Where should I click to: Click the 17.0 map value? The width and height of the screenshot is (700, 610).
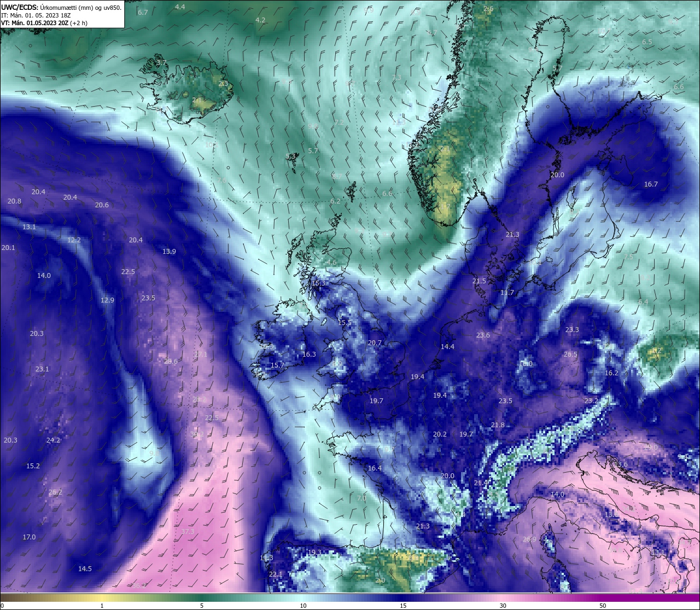[29, 537]
